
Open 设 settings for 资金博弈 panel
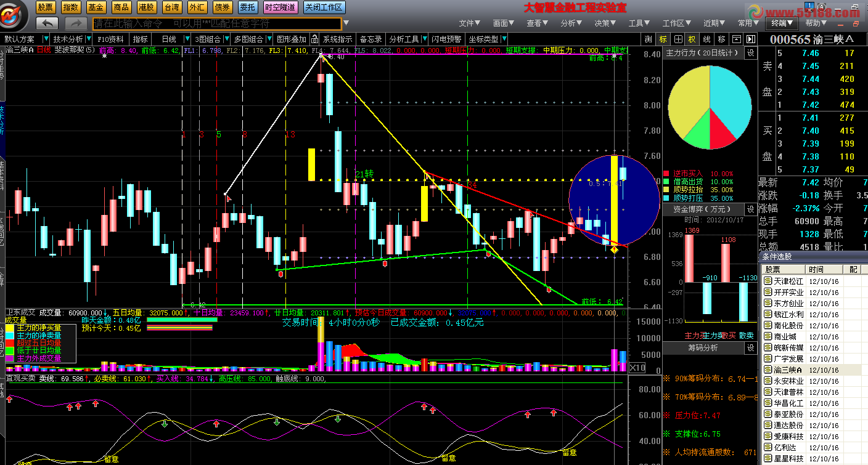tap(750, 209)
